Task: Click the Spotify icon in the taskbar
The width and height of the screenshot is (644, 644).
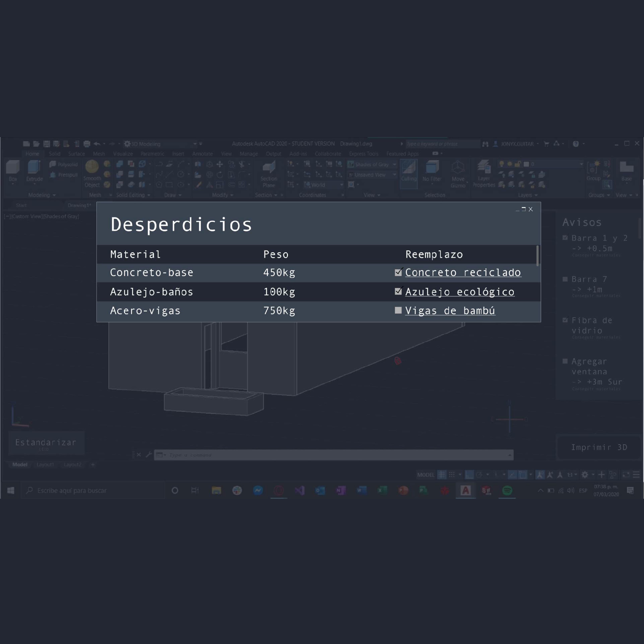Action: click(x=507, y=490)
